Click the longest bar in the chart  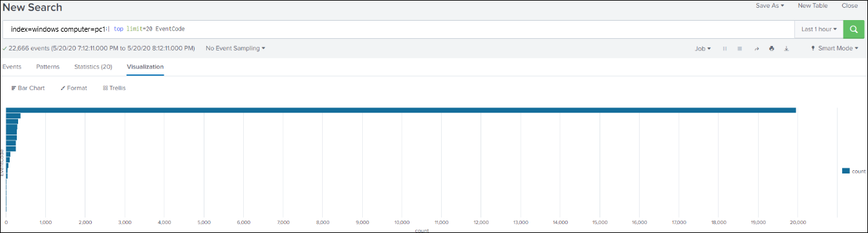(401, 110)
